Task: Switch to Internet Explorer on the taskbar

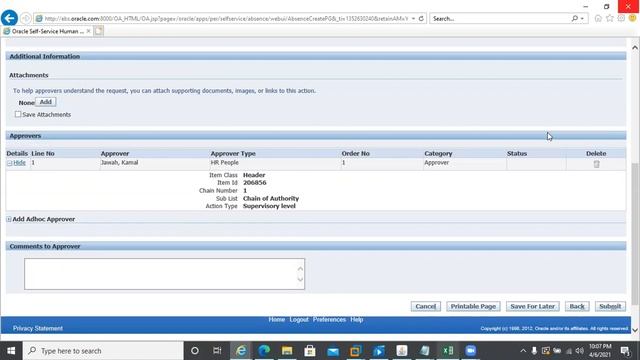Action: click(241, 351)
